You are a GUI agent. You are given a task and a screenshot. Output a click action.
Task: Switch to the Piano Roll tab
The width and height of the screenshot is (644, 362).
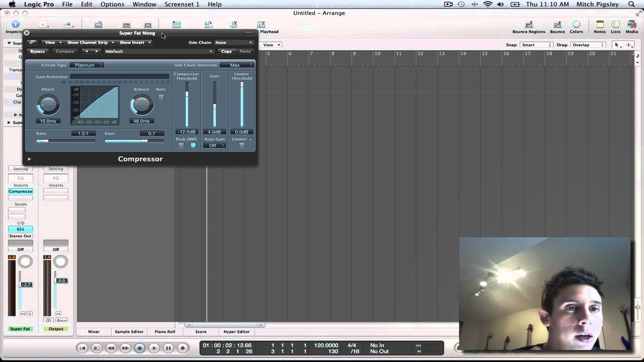pos(165,332)
